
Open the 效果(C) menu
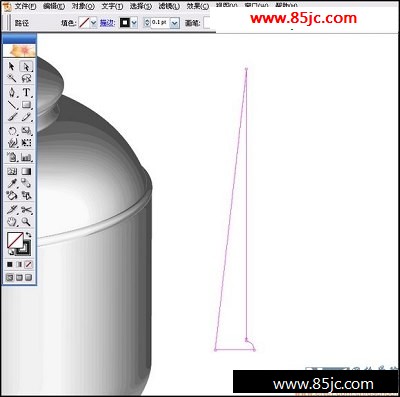[198, 6]
